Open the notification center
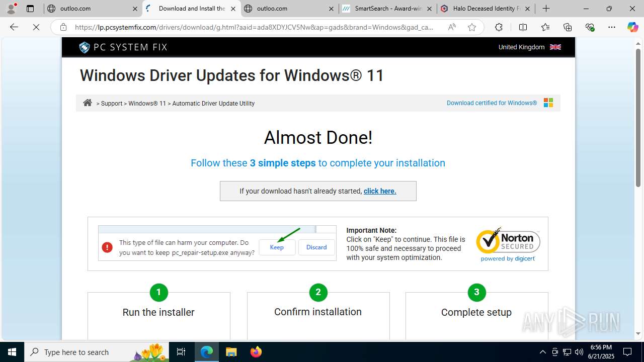Image resolution: width=644 pixels, height=362 pixels. point(627,352)
